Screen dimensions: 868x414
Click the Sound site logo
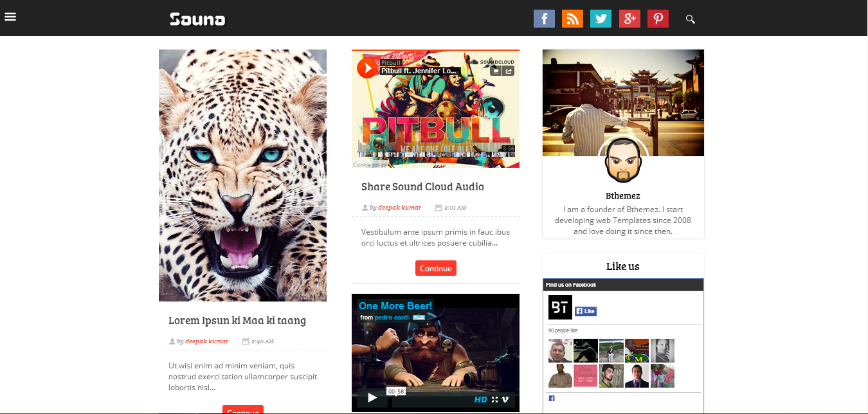(x=197, y=19)
